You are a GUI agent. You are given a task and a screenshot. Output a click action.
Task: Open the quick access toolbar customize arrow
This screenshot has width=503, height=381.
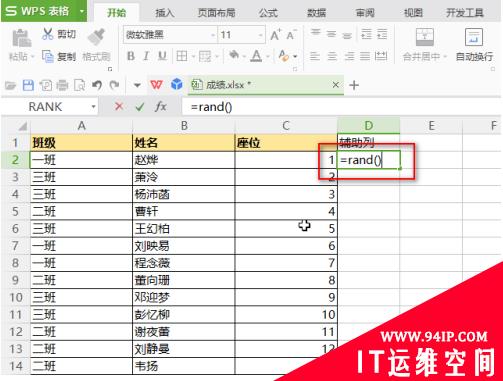coord(137,85)
